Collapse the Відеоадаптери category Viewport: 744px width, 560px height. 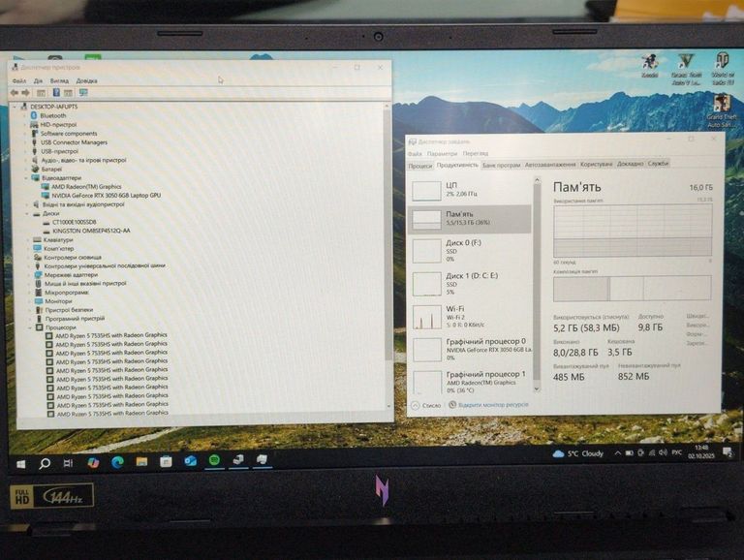26,178
